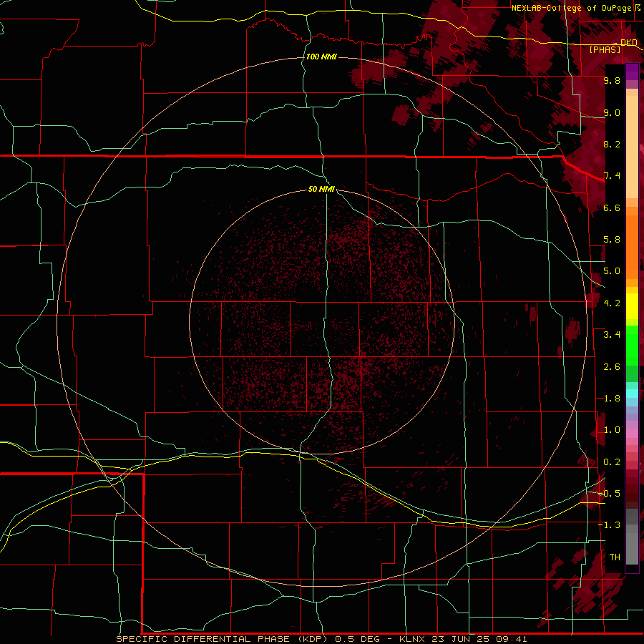The height and width of the screenshot is (644, 644).
Task: Click the 8.2 value on the color scale
Action: click(612, 144)
